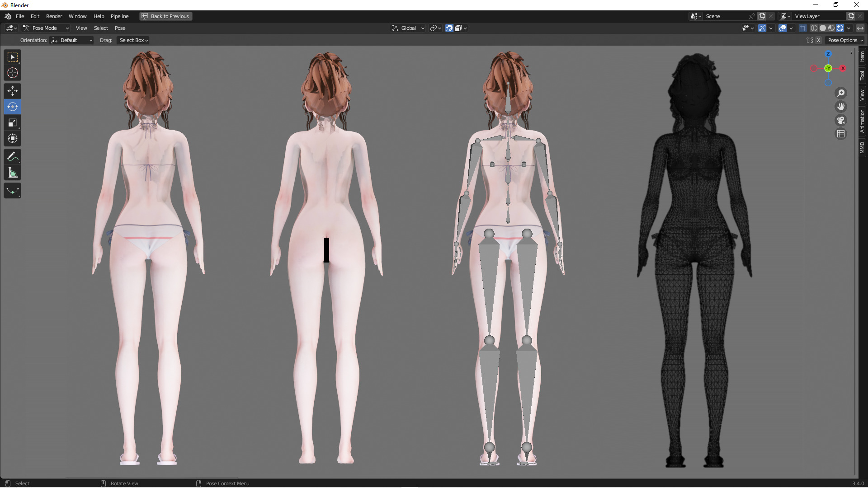Open the viewport Select menu

[x=101, y=28]
